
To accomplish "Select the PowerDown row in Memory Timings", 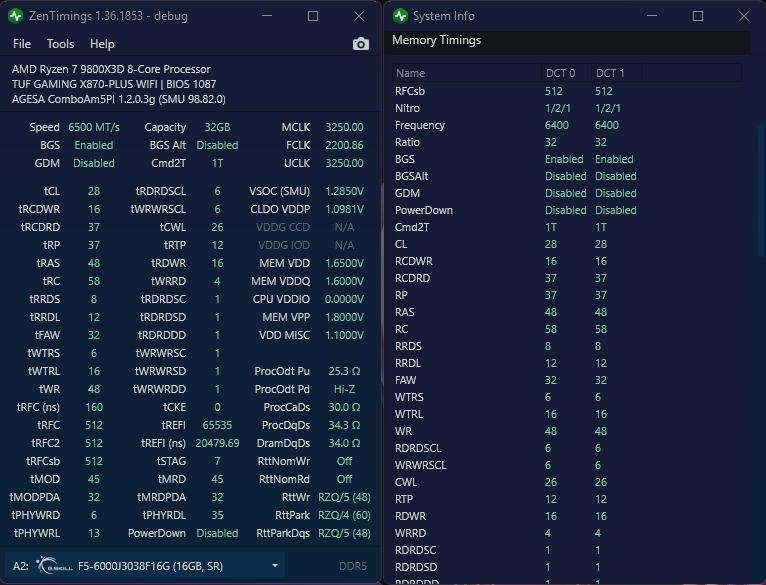I will 567,210.
